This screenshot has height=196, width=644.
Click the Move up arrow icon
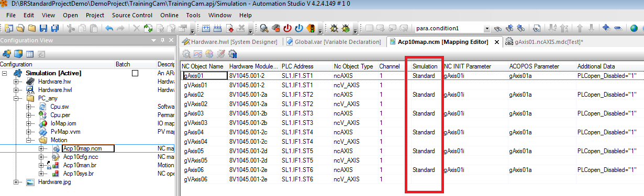[x=580, y=28]
